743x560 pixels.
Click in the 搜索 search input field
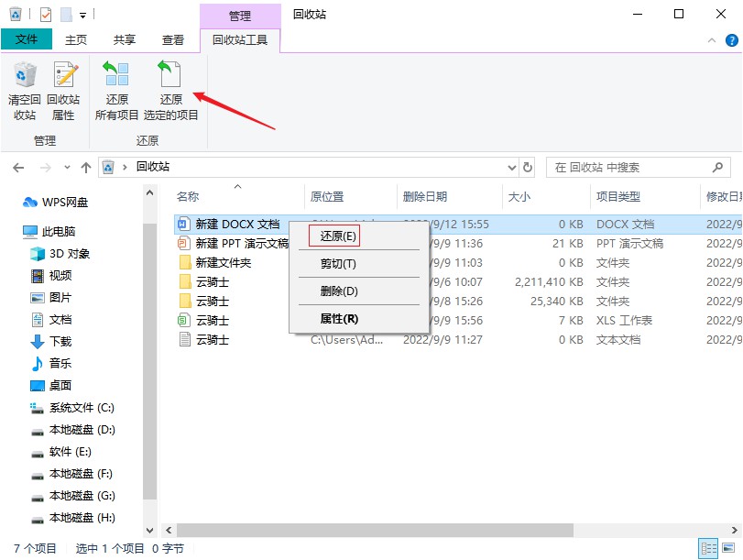623,167
